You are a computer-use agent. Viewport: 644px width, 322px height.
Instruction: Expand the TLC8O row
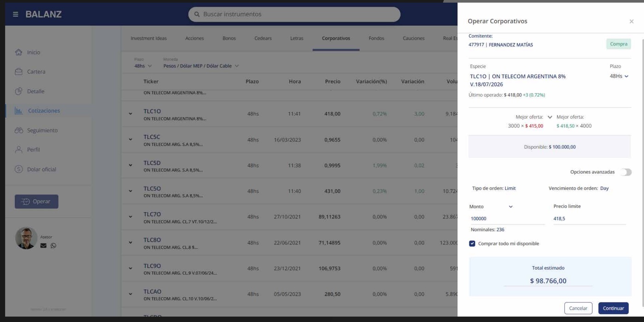(x=131, y=242)
